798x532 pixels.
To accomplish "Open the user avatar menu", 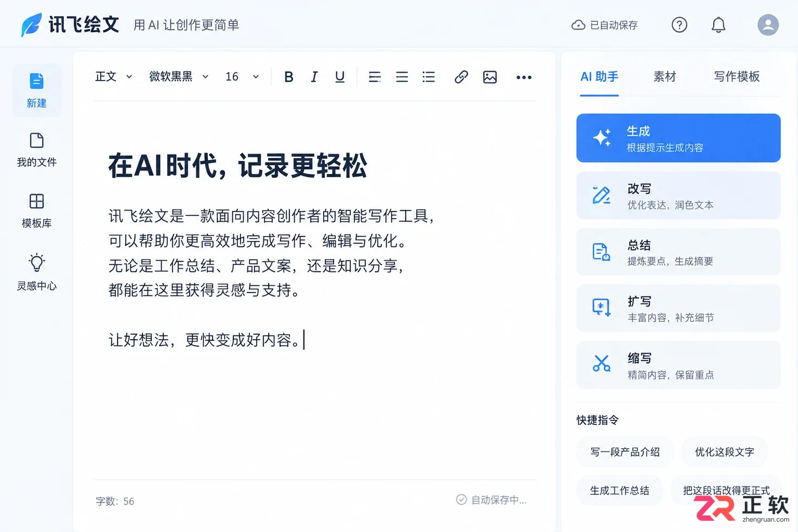I will click(x=768, y=25).
